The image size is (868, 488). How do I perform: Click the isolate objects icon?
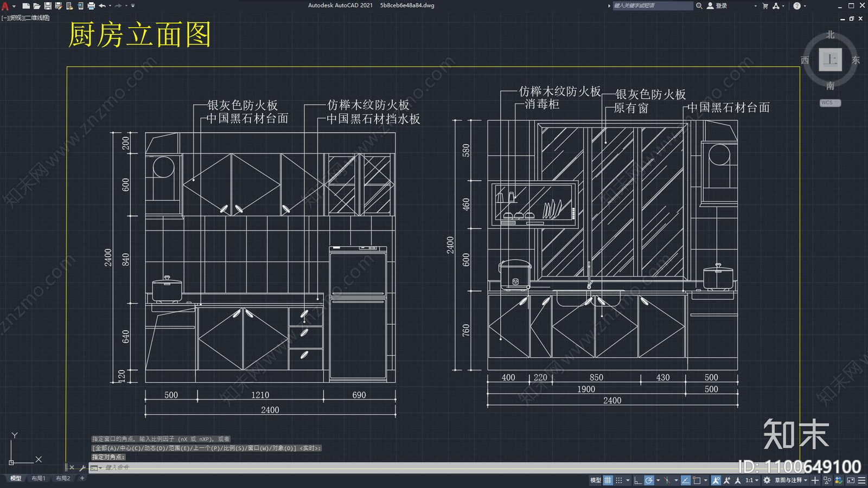click(827, 480)
